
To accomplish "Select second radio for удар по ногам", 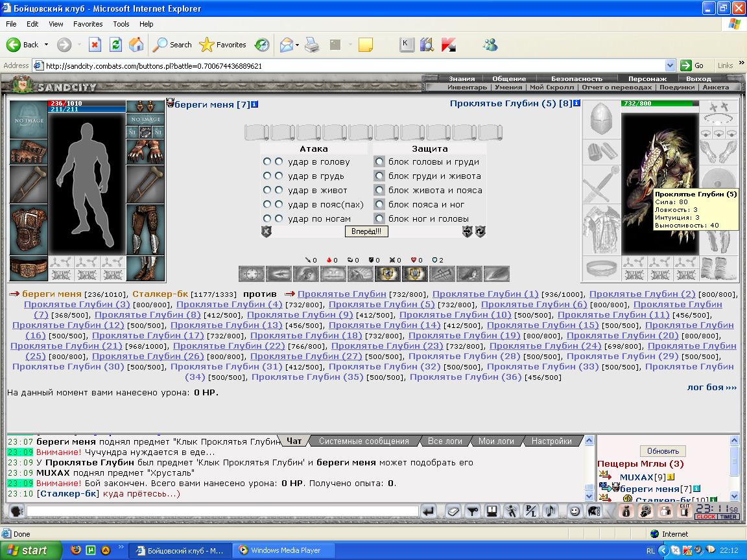I will point(279,218).
